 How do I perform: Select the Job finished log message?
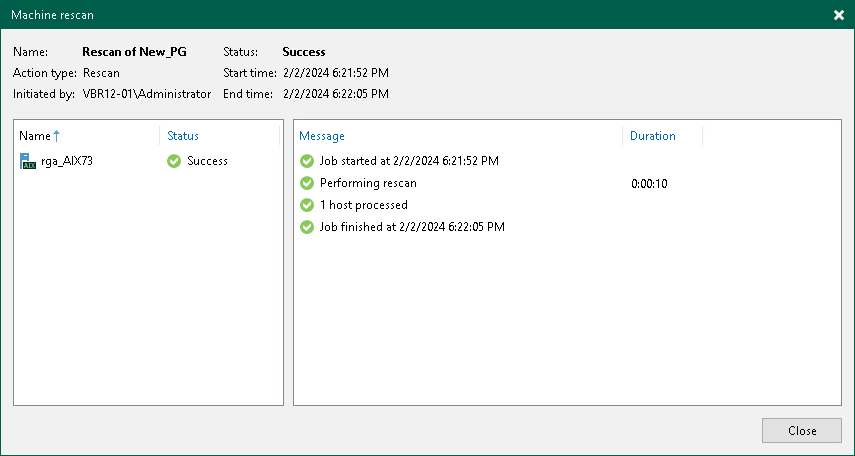tap(412, 227)
